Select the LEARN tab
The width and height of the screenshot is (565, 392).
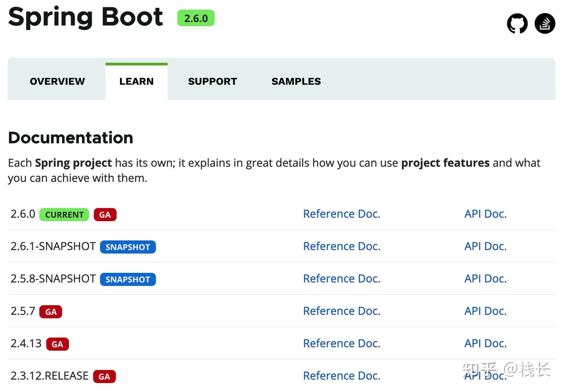click(x=137, y=81)
